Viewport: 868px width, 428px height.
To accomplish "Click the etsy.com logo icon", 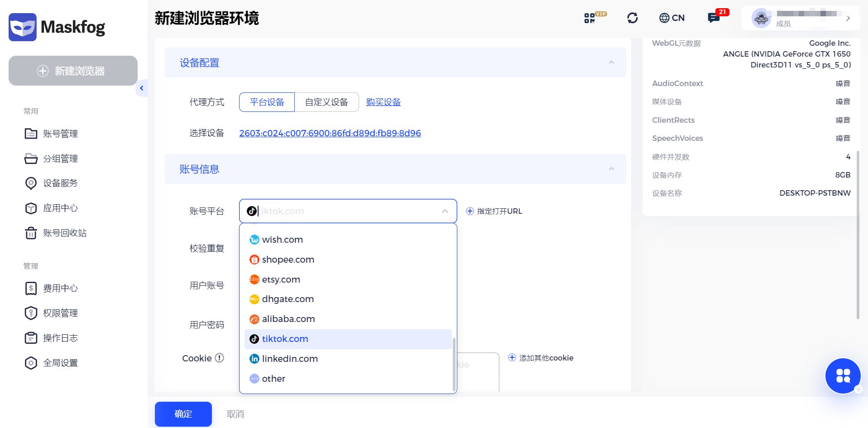I will click(x=254, y=279).
